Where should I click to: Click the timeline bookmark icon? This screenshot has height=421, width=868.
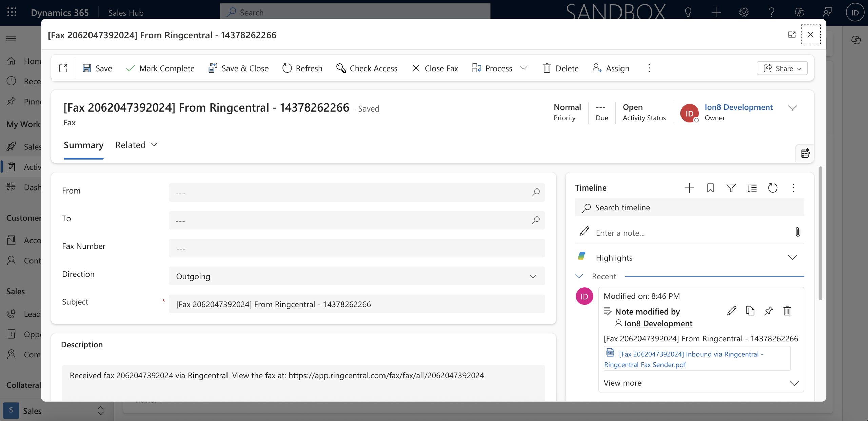[x=710, y=188]
